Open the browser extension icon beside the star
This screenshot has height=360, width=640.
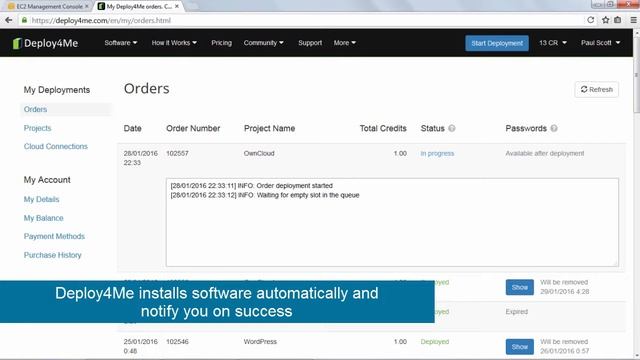tap(618, 20)
